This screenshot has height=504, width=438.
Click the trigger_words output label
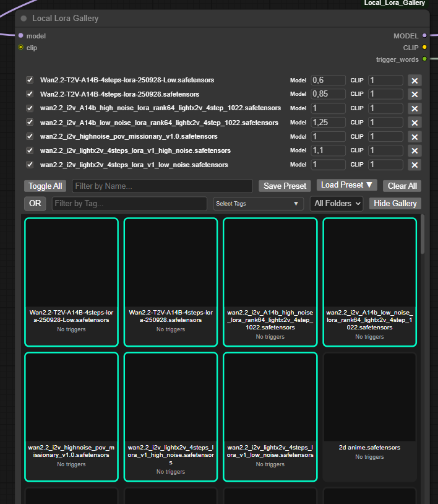[x=397, y=59]
